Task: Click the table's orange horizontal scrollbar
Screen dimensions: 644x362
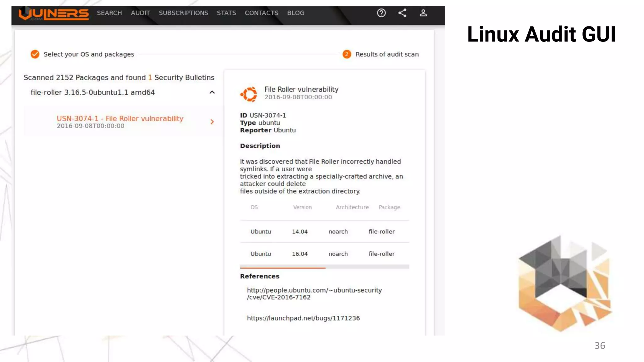Action: 283,268
